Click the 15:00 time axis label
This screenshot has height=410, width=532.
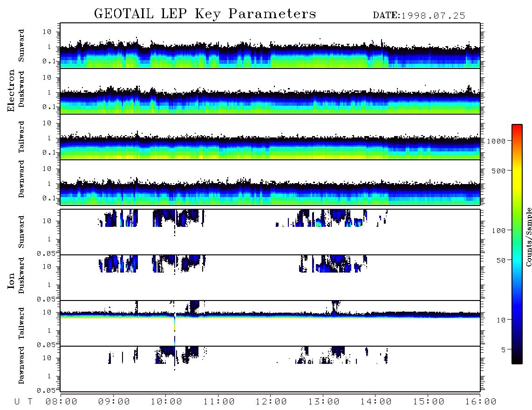click(x=429, y=402)
